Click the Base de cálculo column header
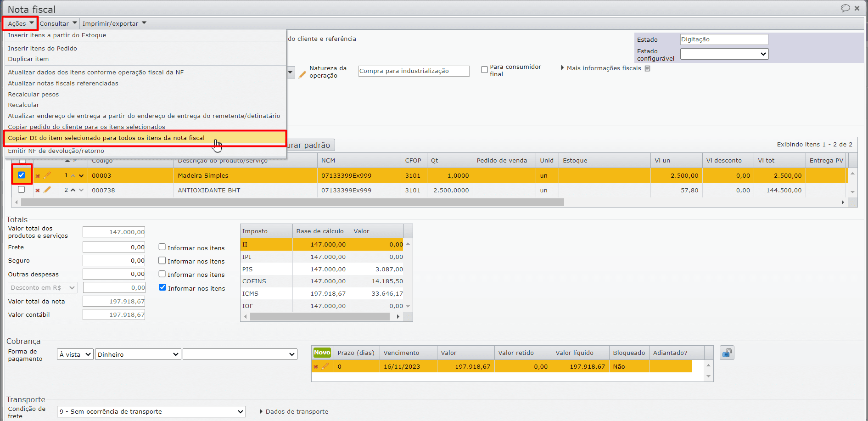The height and width of the screenshot is (421, 868). click(321, 231)
